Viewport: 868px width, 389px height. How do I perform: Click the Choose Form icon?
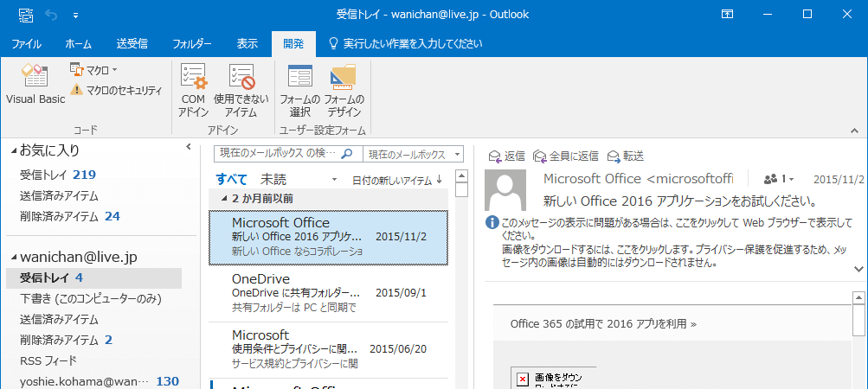(299, 90)
